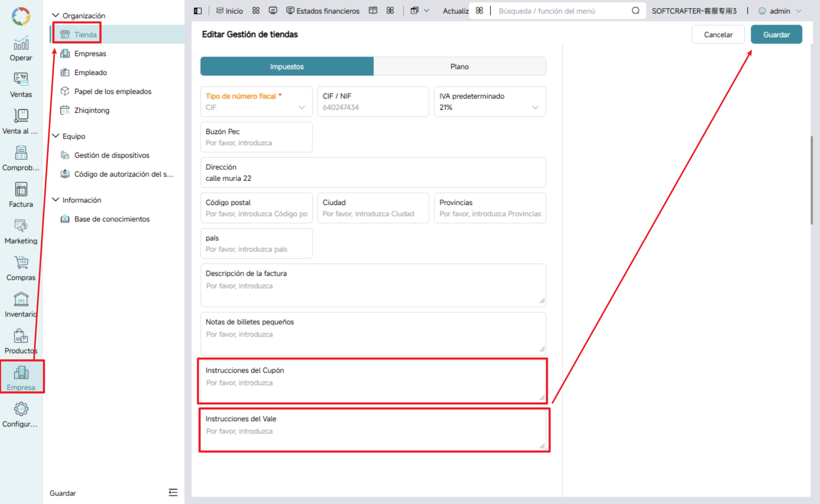Expand the admin user menu
The width and height of the screenshot is (820, 504).
click(x=780, y=11)
